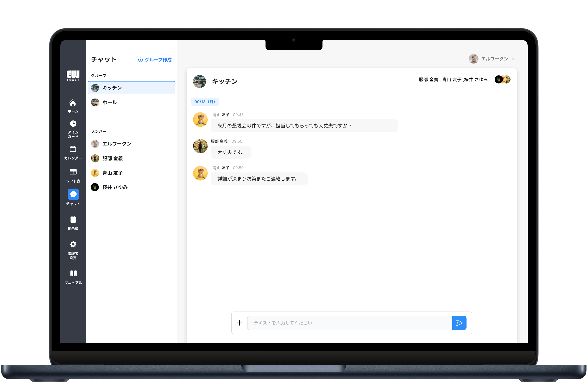Open chat with member 桜井 さゆみ
This screenshot has width=588, height=383.
115,187
